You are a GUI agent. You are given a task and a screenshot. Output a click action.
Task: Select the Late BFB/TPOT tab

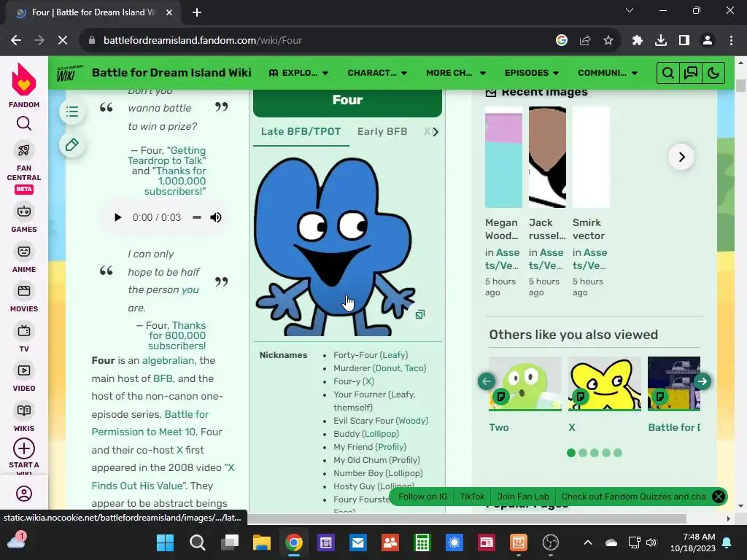[301, 131]
